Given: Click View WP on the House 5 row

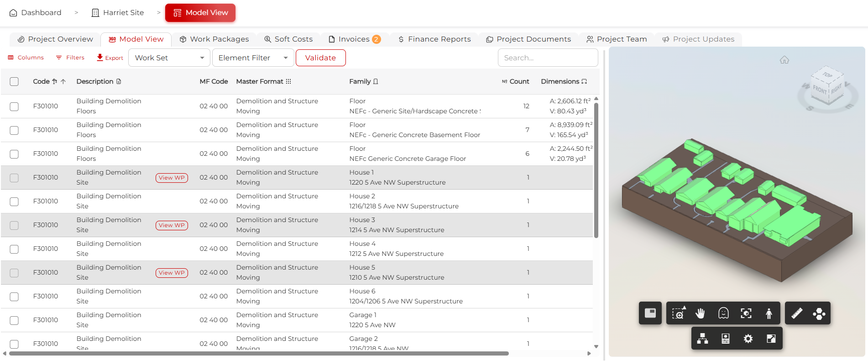Looking at the screenshot, I should click(172, 273).
